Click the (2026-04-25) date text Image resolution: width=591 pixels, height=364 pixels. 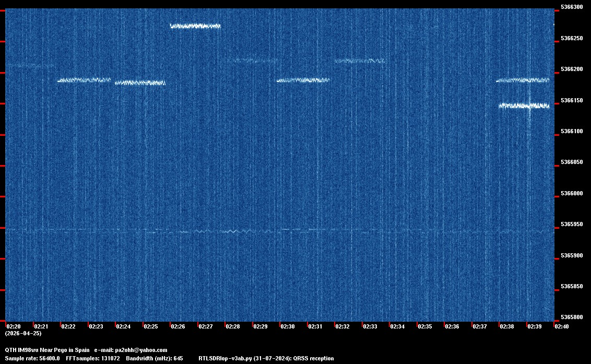coord(23,333)
